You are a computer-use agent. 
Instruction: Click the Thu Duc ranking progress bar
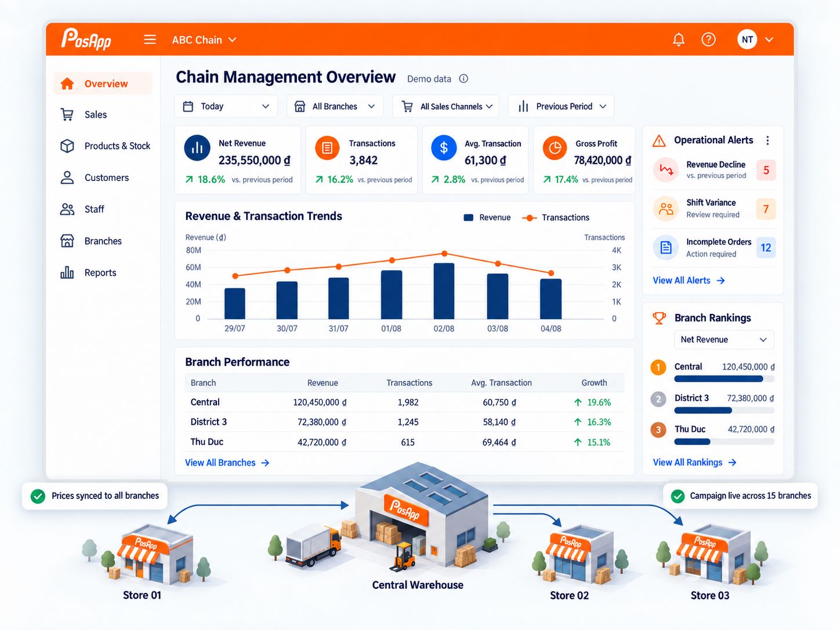click(724, 442)
